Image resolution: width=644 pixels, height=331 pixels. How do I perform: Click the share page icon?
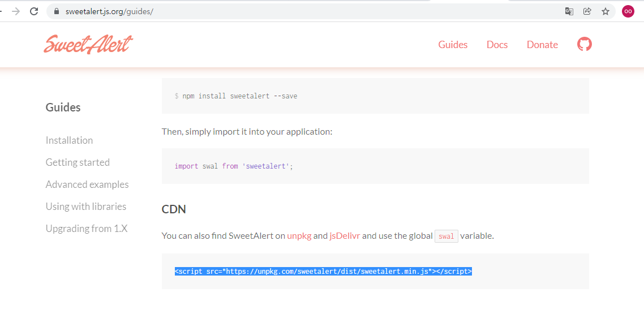click(x=587, y=11)
